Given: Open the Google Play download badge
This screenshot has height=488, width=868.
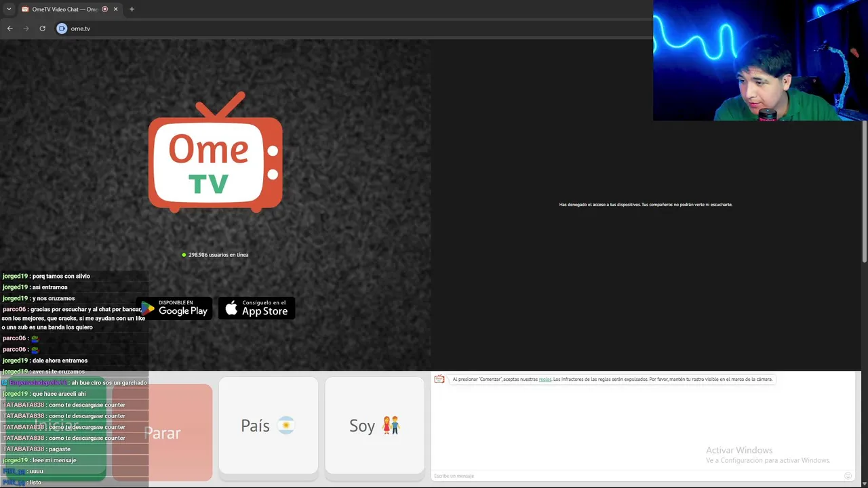Looking at the screenshot, I should [175, 308].
